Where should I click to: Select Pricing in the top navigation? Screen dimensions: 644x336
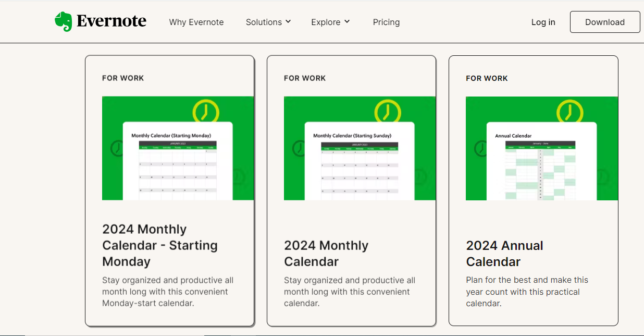click(386, 22)
